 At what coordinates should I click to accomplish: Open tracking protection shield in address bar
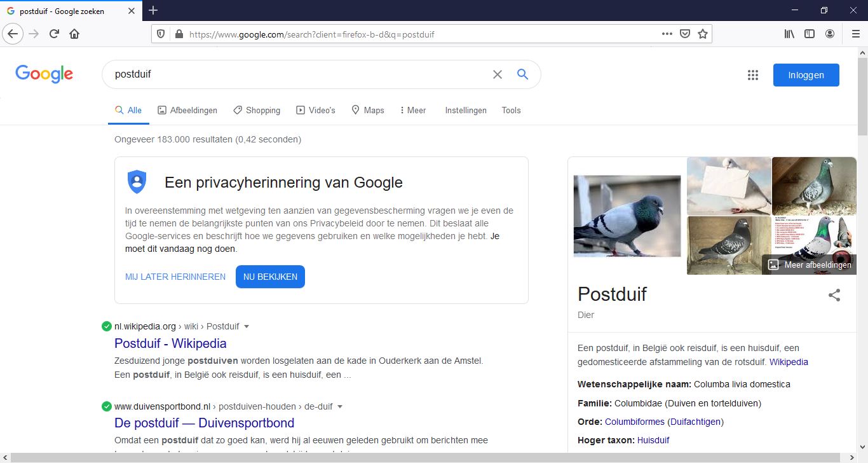161,34
